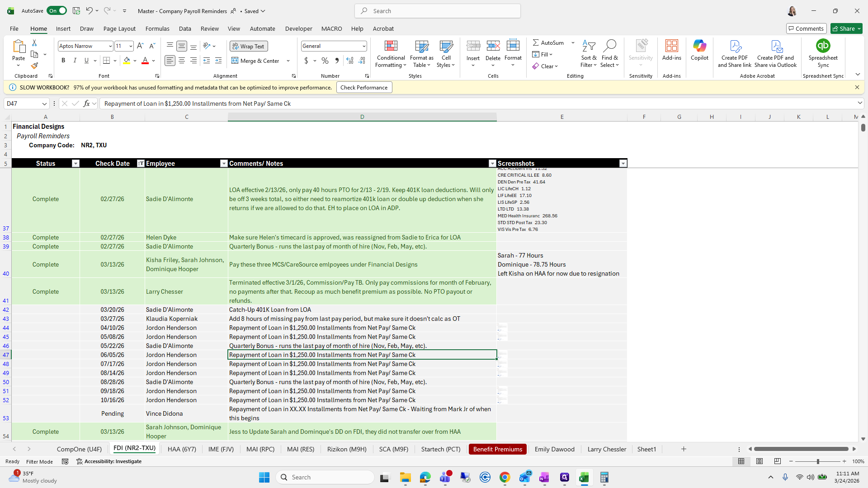Open the Status column filter dropdown
This screenshot has width=868, height=488.
coord(75,164)
